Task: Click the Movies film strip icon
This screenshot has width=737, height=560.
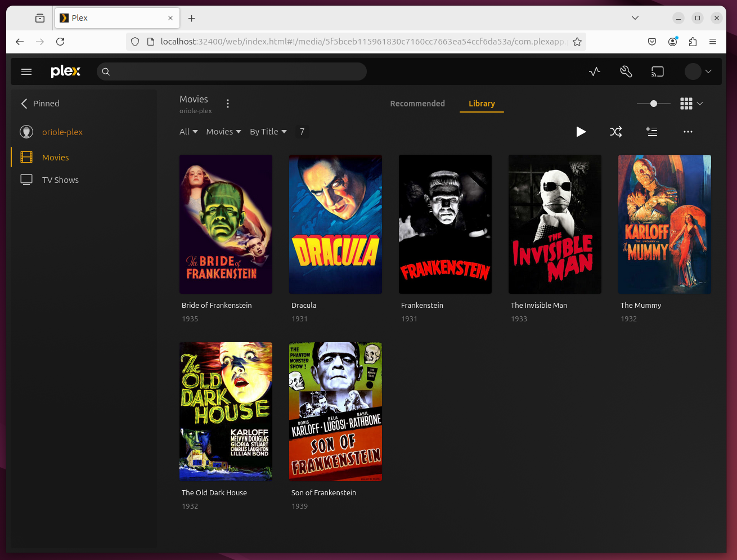Action: pyautogui.click(x=26, y=157)
